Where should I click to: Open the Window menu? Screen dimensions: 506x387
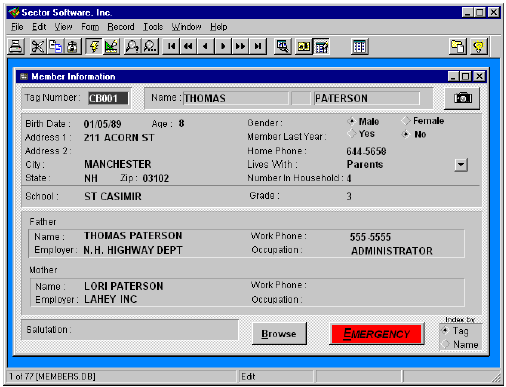186,27
